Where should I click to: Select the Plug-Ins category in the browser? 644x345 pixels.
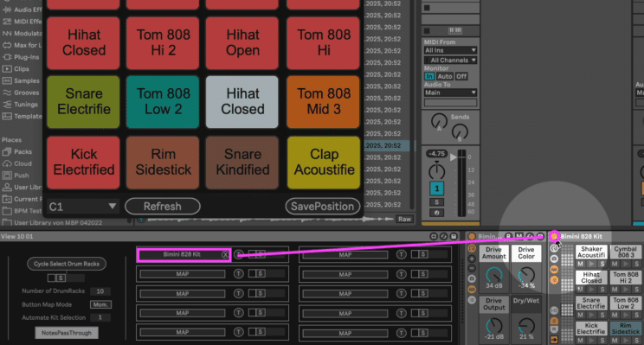[x=22, y=57]
